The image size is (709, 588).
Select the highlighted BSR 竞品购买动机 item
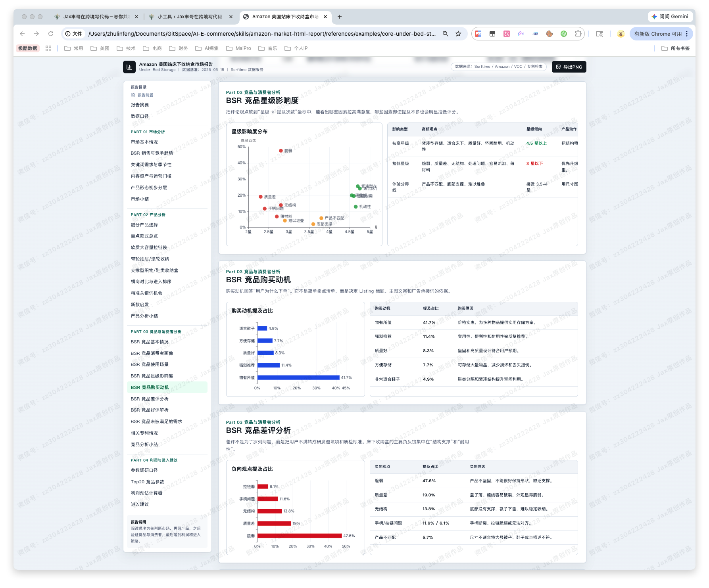[x=167, y=387]
